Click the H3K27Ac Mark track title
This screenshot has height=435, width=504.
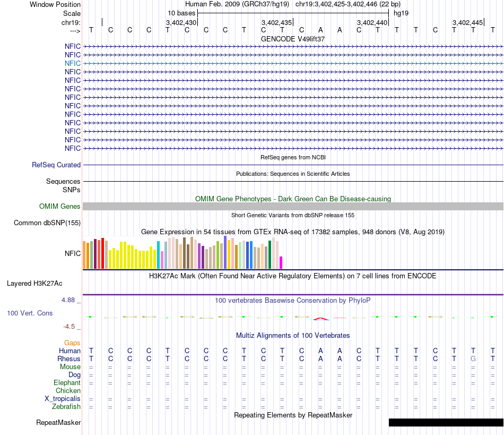point(293,276)
